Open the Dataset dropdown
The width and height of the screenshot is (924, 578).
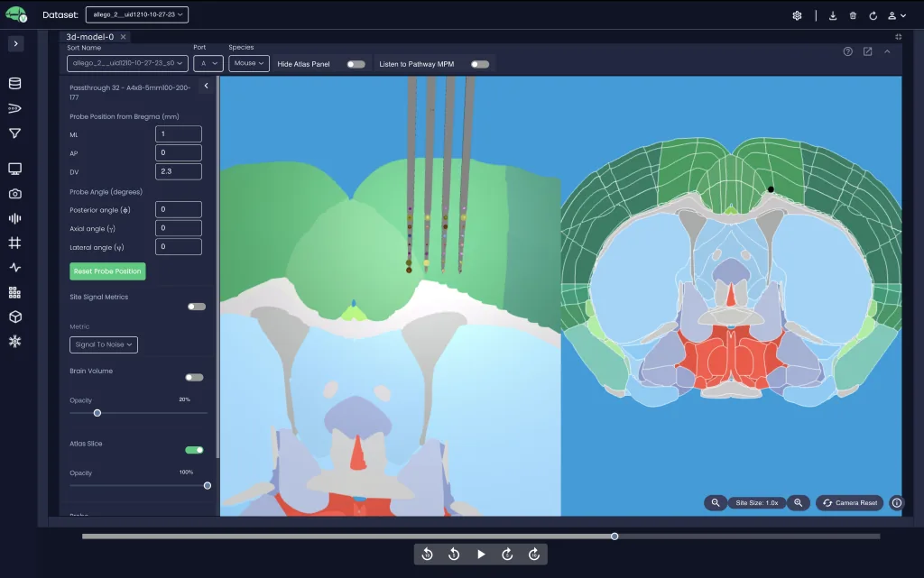(137, 14)
